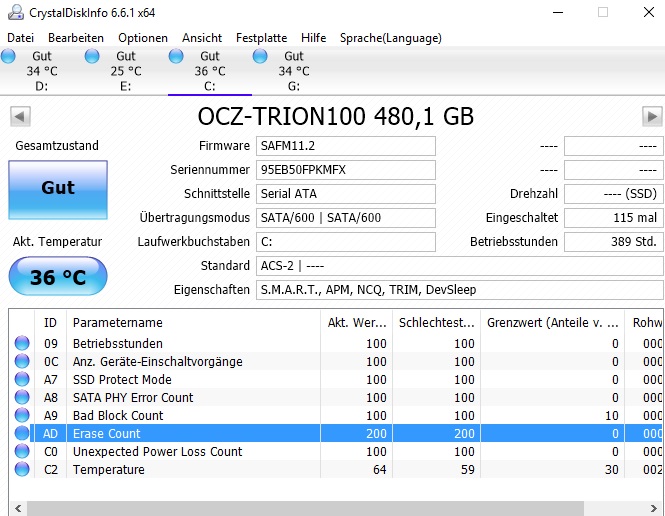Open the Hilfe menu
Screen dimensions: 665x516
click(x=313, y=38)
